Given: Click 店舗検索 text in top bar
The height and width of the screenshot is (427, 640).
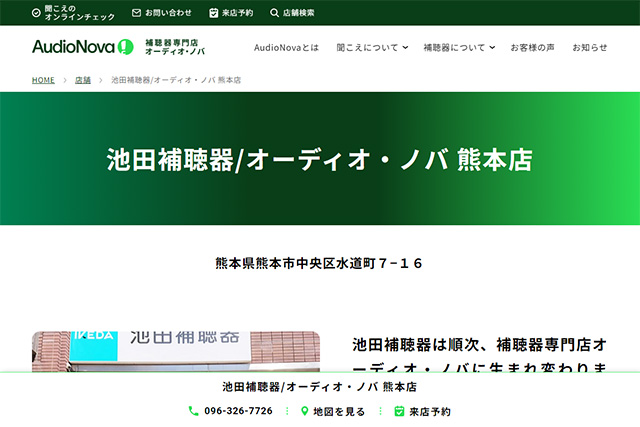Looking at the screenshot, I should click(x=298, y=13).
